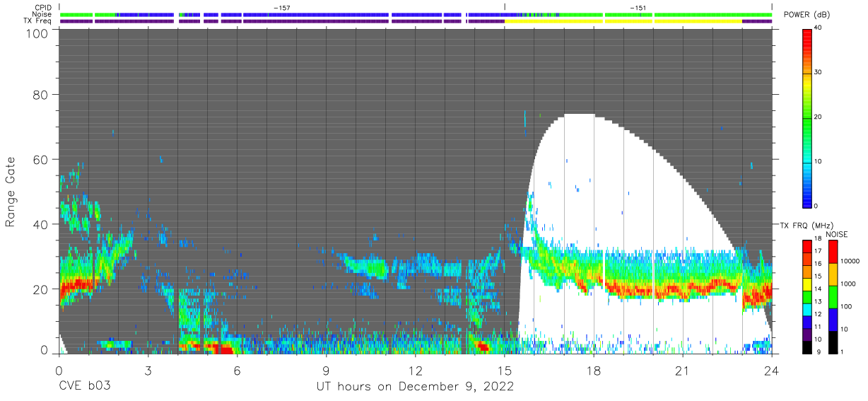Image resolution: width=868 pixels, height=401 pixels.
Task: Click the Range Gate y-axis title
Action: coord(11,192)
